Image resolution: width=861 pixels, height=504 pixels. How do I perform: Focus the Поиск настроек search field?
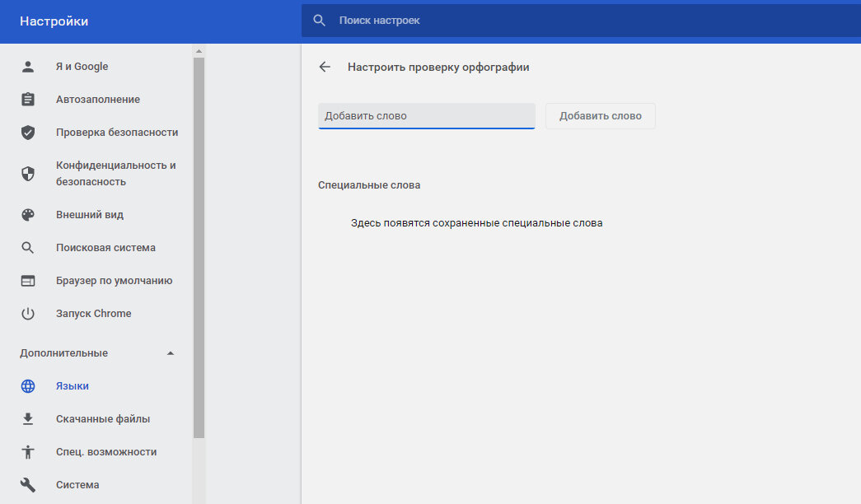pyautogui.click(x=581, y=21)
